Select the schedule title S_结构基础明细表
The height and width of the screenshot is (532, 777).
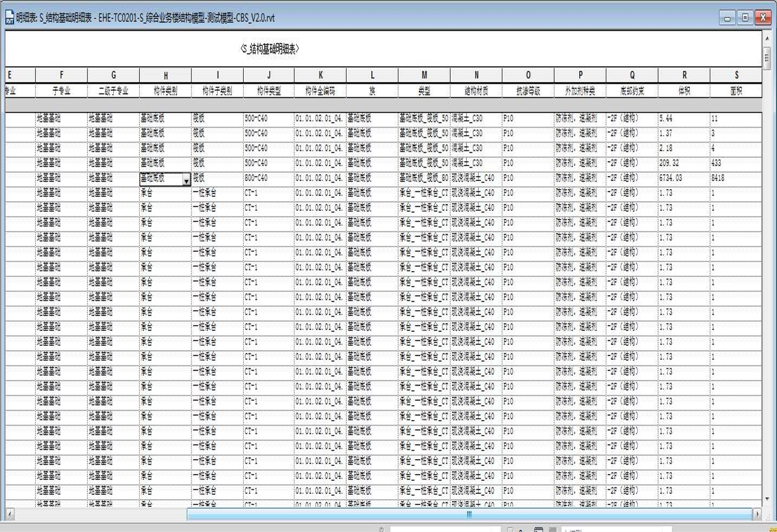coord(270,49)
